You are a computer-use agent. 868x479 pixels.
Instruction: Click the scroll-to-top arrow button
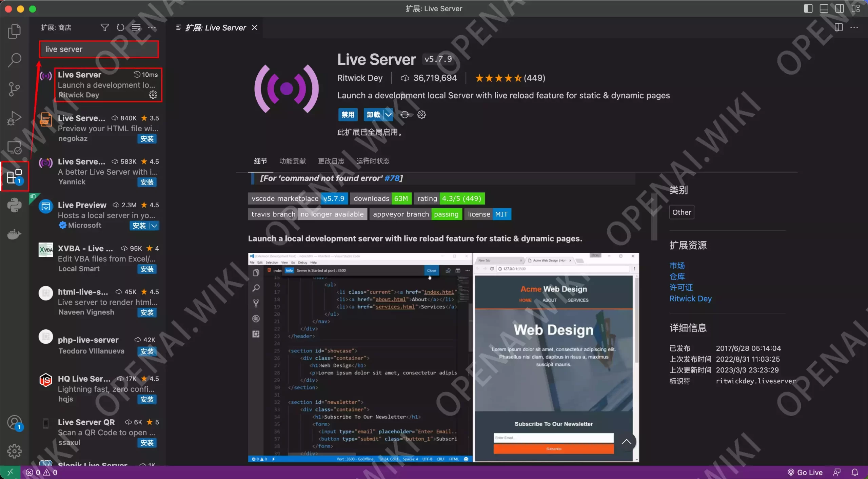click(626, 442)
